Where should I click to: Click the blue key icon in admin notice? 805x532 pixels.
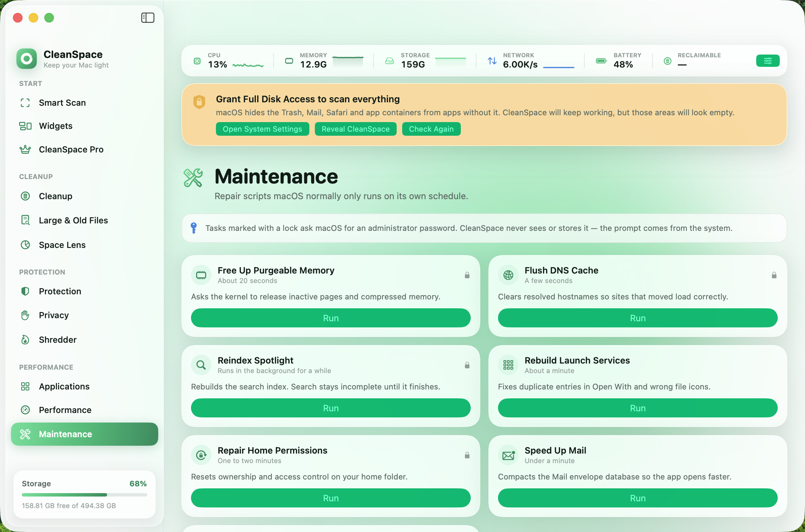194,228
